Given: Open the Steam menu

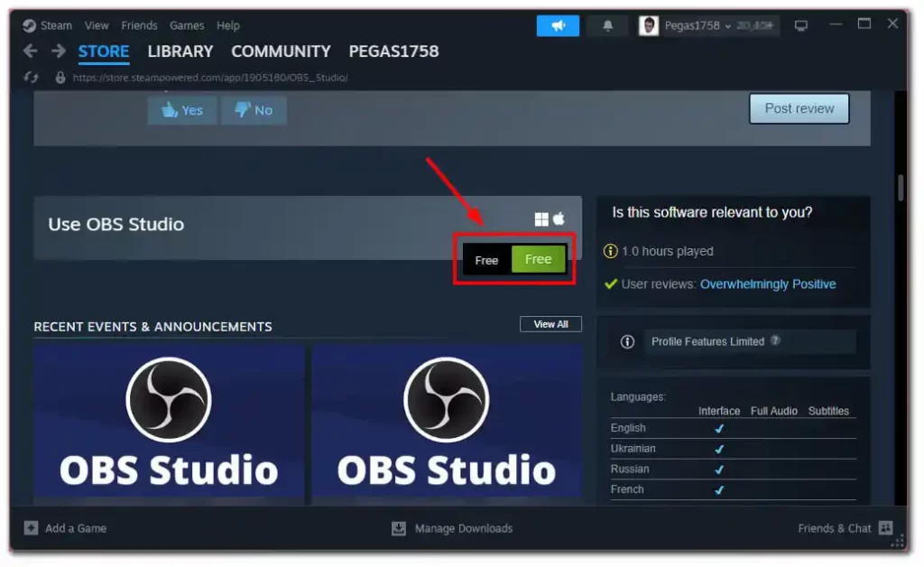Looking at the screenshot, I should pyautogui.click(x=56, y=25).
